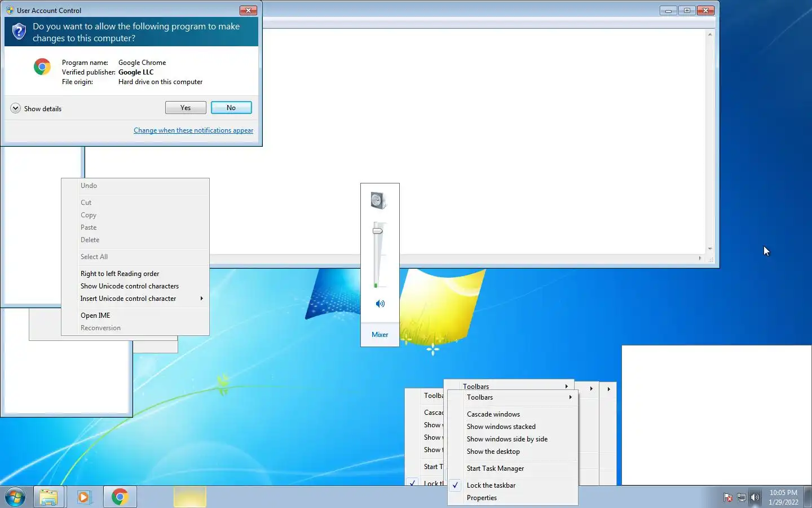Mute speakers using the volume popup's blue speaker button
This screenshot has height=508, width=812.
click(x=380, y=304)
